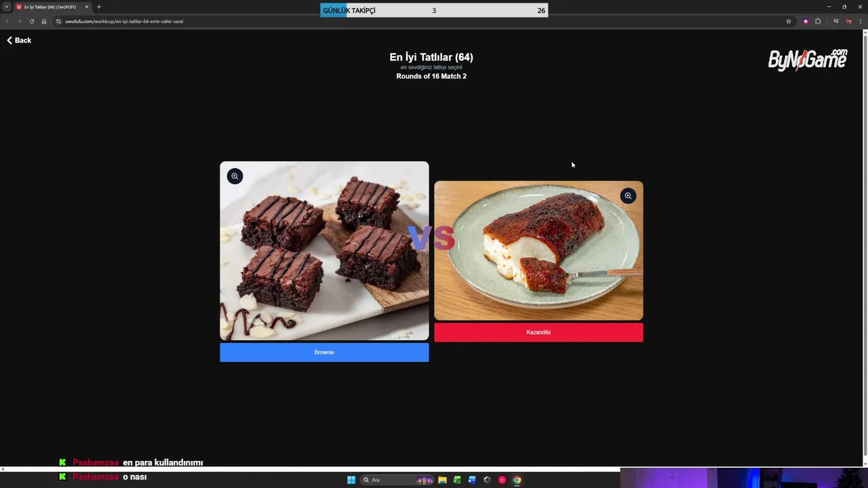Open File Explorer from the taskbar
Image resolution: width=868 pixels, height=488 pixels.
point(442,480)
